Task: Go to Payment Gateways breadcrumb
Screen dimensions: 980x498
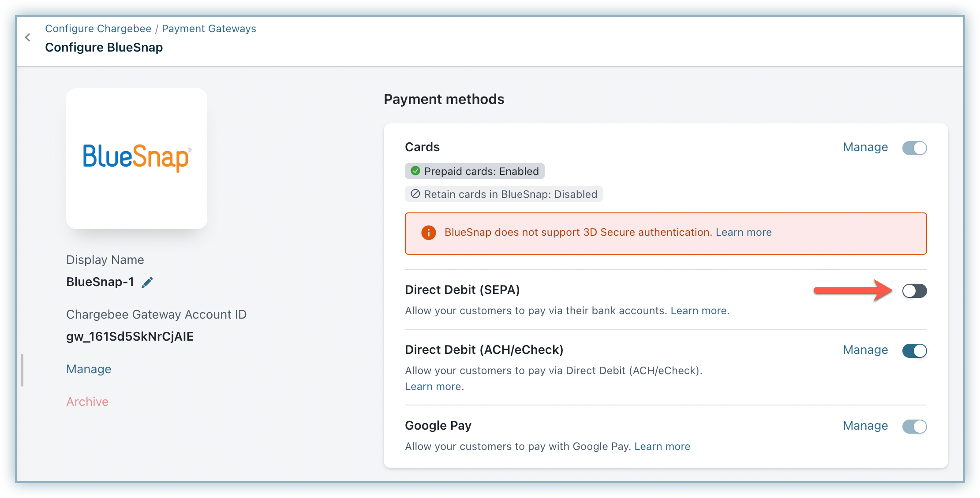Action: [x=209, y=29]
